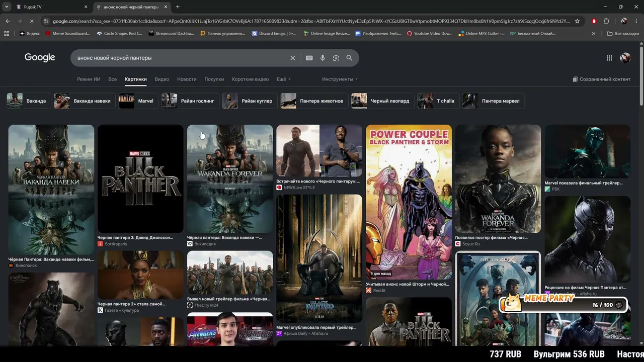Expand the 'Инструменты' tools dropdown
The width and height of the screenshot is (644, 362).
(340, 79)
